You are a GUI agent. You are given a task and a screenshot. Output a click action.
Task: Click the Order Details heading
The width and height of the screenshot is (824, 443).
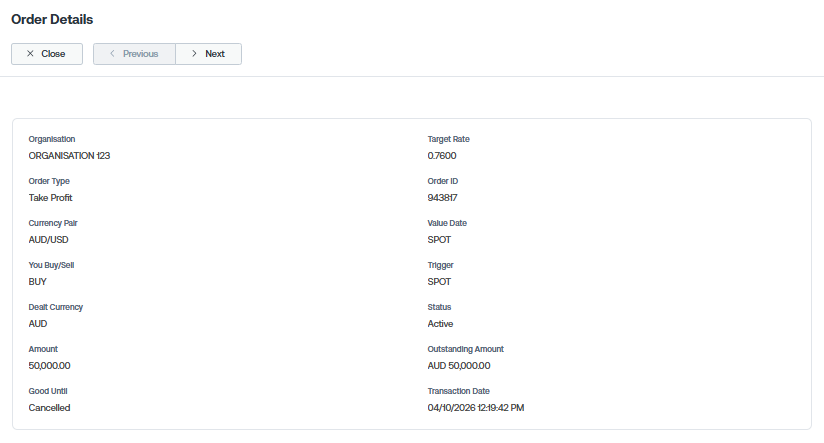coord(52,19)
